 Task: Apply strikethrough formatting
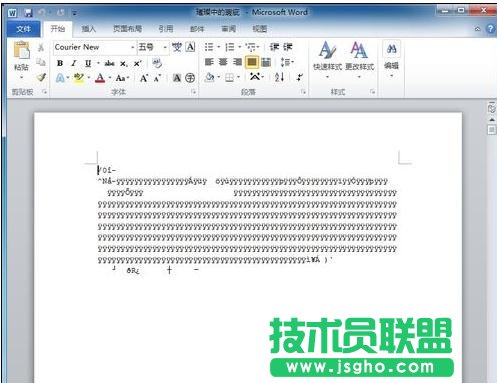110,63
